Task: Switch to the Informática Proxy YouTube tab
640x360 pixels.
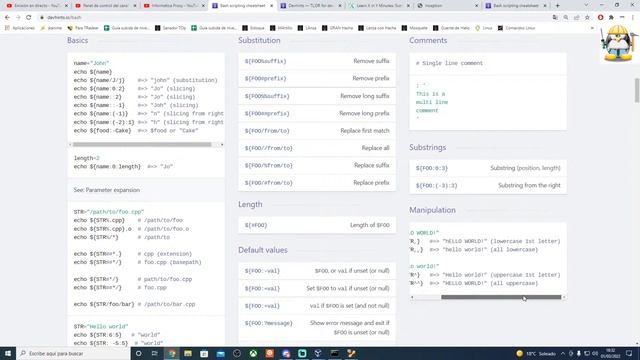Action: coord(174,6)
